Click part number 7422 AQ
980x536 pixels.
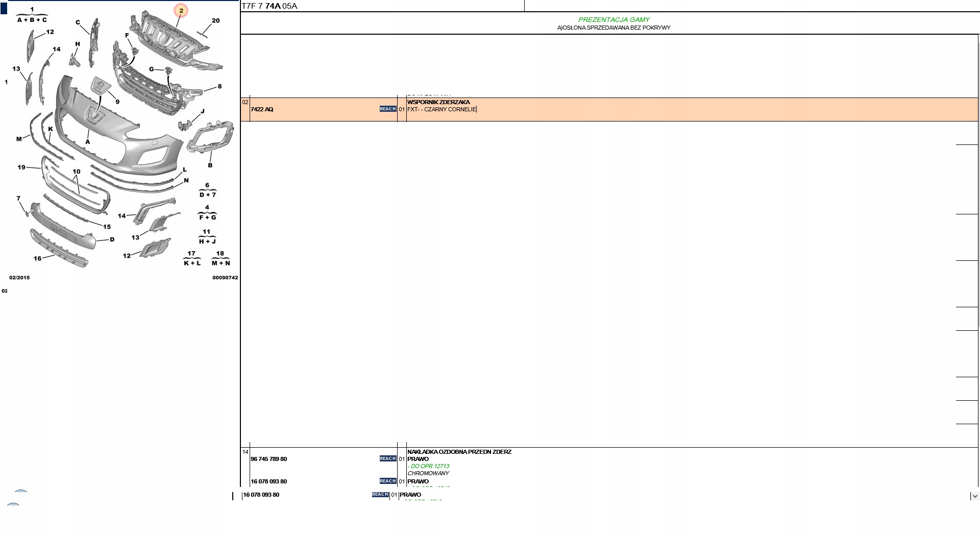(262, 109)
